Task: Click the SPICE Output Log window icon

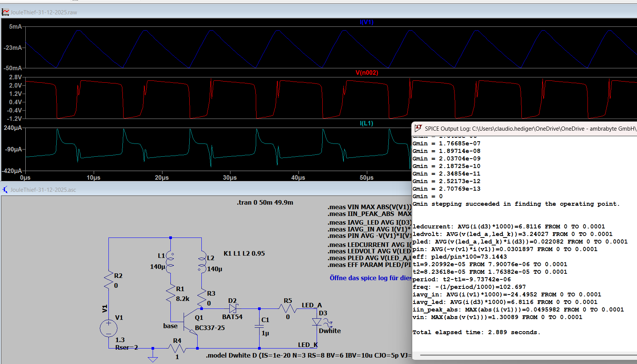Action: point(418,128)
